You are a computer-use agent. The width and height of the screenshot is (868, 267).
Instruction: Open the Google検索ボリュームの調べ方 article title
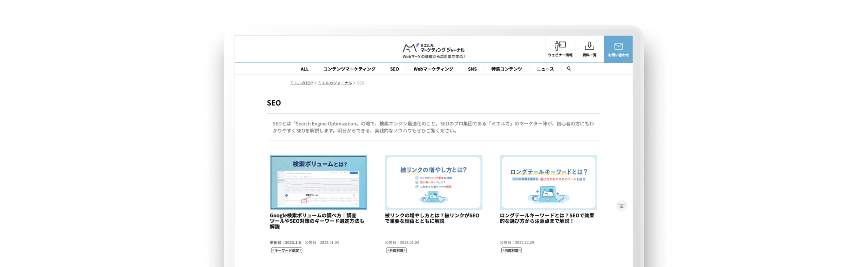(317, 221)
